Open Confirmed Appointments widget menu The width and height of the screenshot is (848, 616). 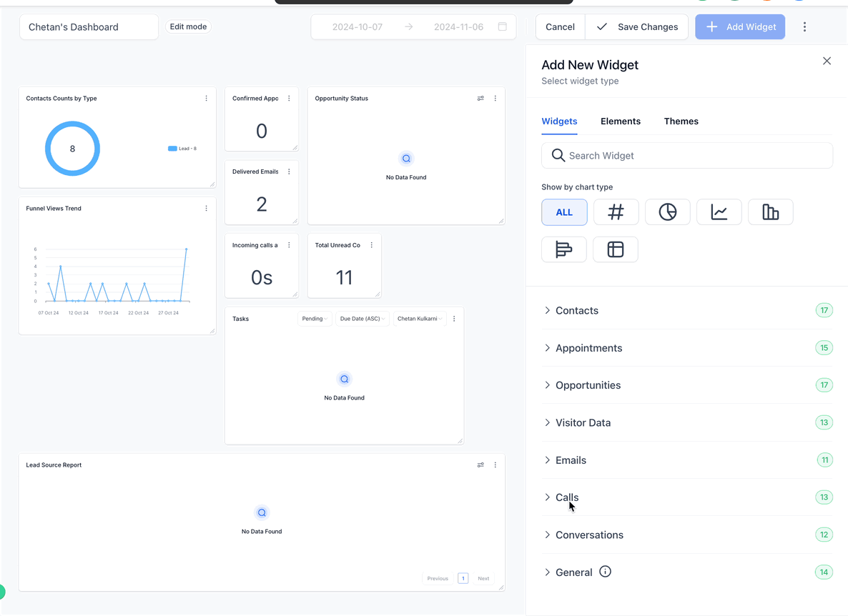tap(289, 99)
